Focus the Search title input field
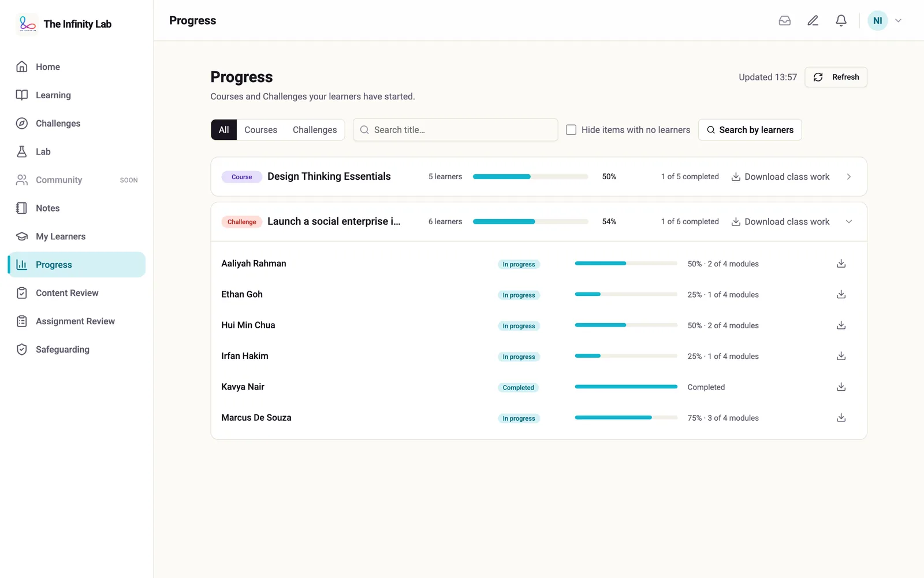The width and height of the screenshot is (924, 578). 455,130
